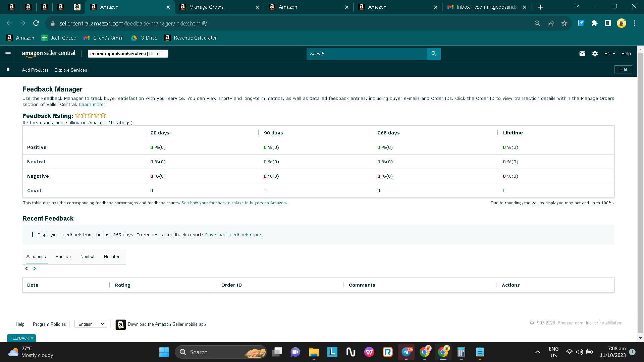
Task: Open the Learn more link
Action: click(91, 105)
